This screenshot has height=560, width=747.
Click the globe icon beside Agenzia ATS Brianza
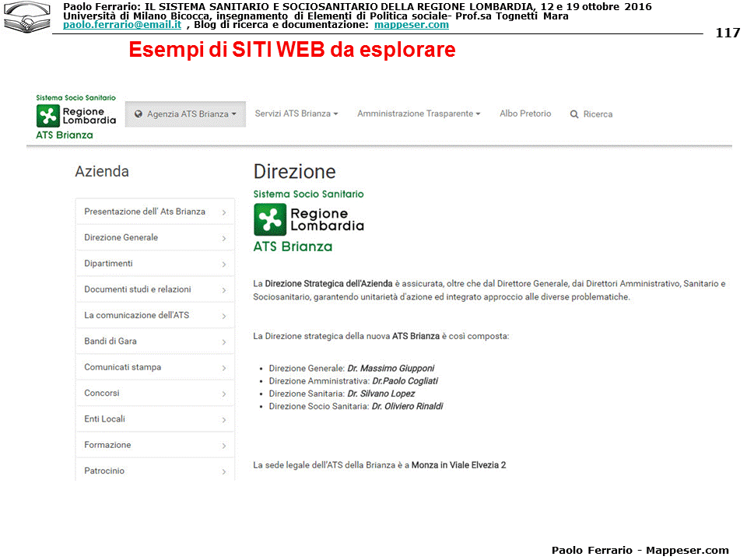(x=138, y=114)
